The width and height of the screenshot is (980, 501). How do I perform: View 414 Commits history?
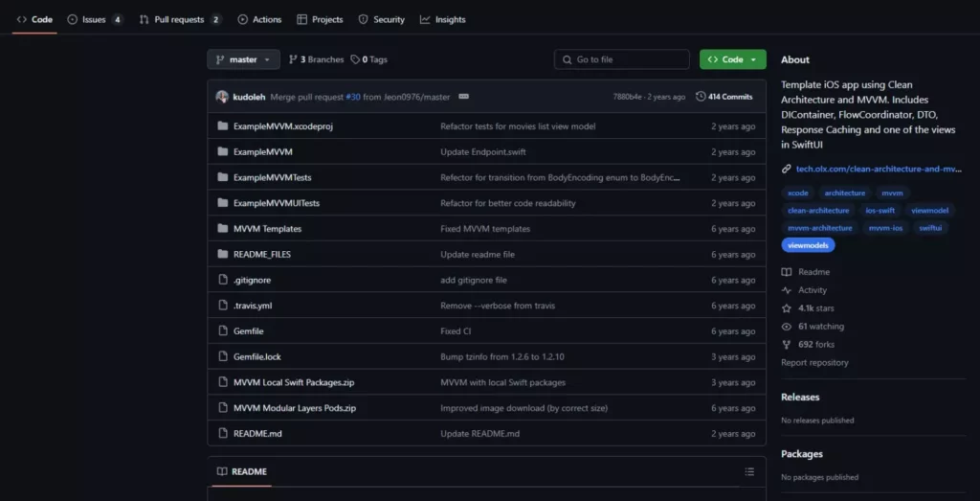pyautogui.click(x=724, y=97)
